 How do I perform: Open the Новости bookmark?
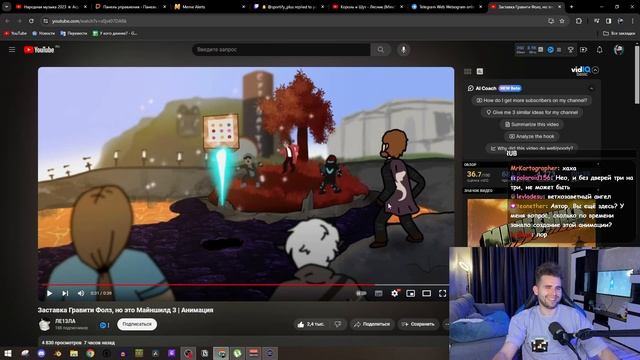[x=43, y=33]
